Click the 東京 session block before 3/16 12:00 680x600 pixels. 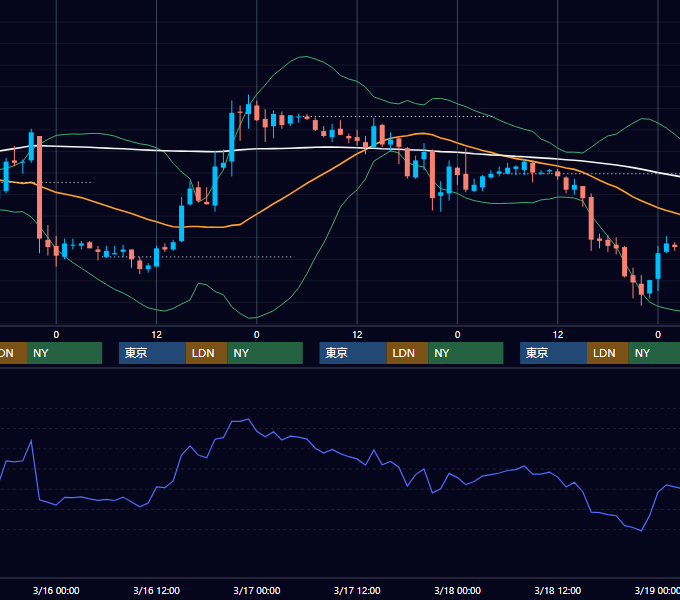point(152,353)
